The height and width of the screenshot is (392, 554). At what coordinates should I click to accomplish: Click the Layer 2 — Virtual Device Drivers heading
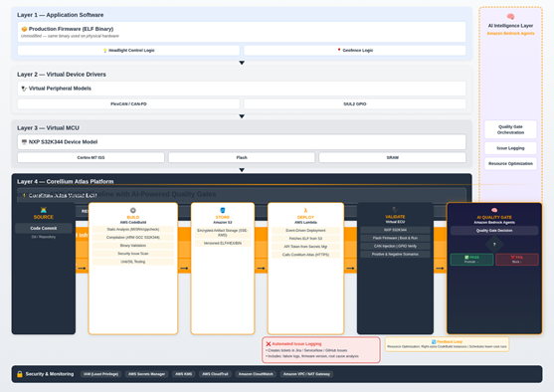pos(62,75)
